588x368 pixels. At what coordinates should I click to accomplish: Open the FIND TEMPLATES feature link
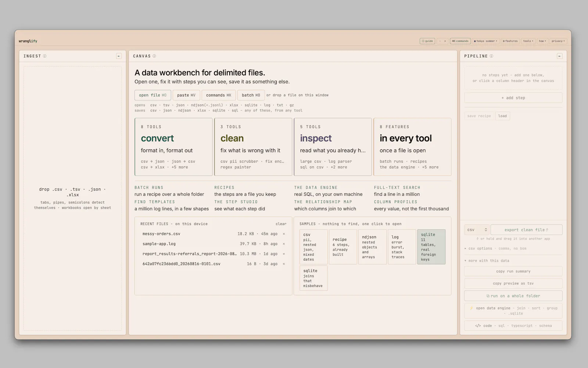click(172, 205)
